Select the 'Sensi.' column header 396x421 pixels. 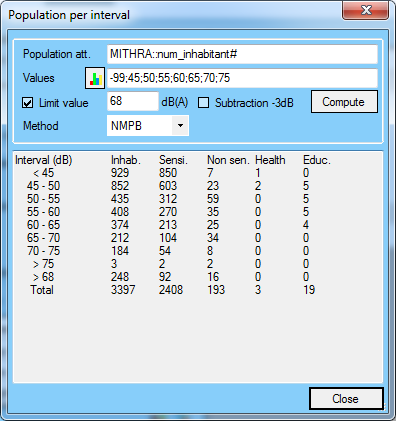(173, 160)
